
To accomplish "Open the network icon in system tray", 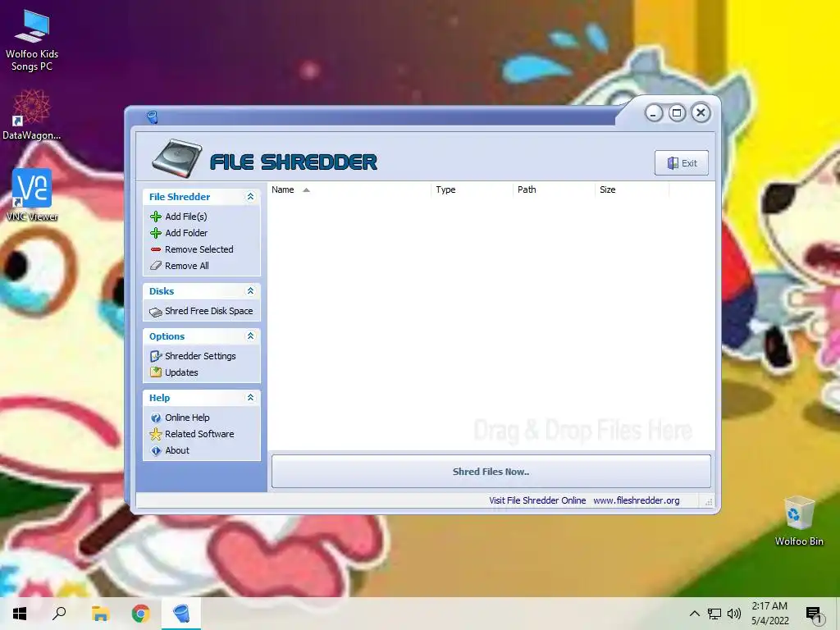I will tap(714, 614).
